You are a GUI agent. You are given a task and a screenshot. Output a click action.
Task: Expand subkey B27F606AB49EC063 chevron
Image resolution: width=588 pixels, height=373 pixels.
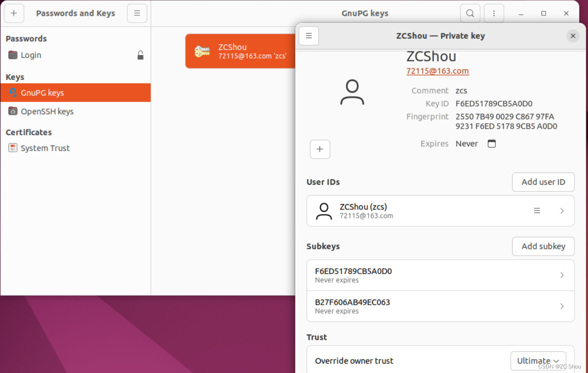click(562, 306)
